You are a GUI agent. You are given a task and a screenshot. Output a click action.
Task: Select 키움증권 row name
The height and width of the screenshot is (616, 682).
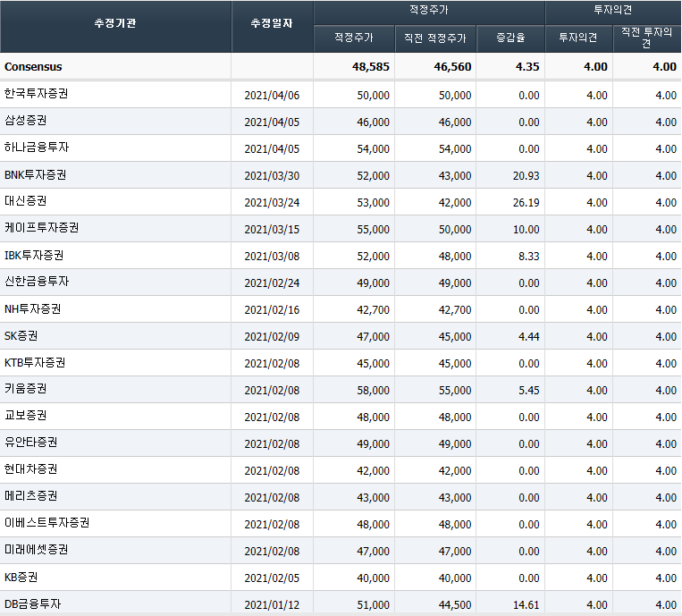(x=26, y=389)
